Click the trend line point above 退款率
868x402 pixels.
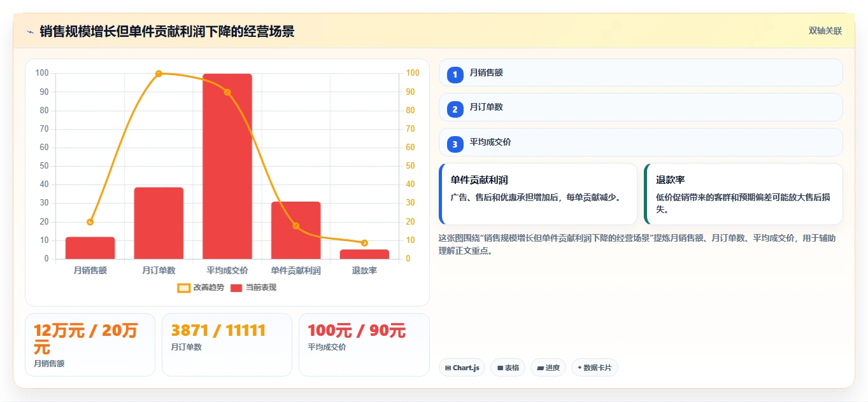pyautogui.click(x=364, y=243)
